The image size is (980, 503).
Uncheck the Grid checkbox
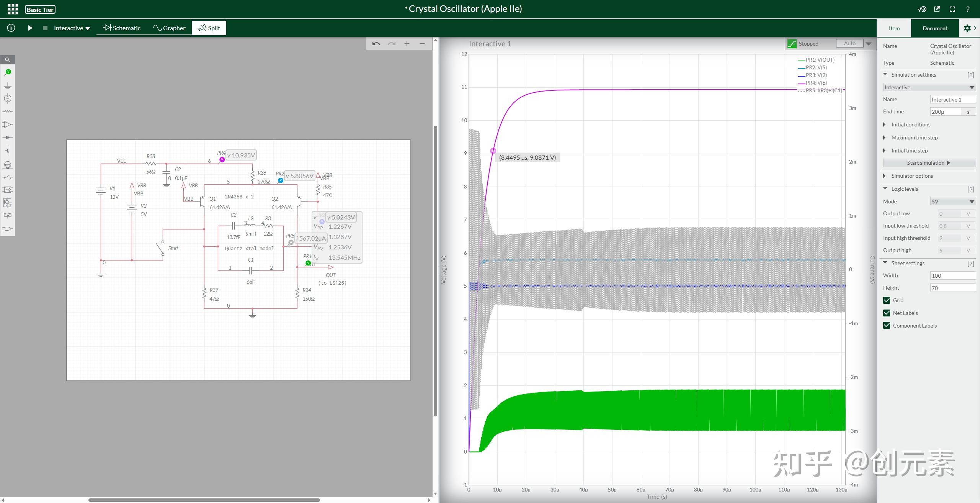(887, 300)
